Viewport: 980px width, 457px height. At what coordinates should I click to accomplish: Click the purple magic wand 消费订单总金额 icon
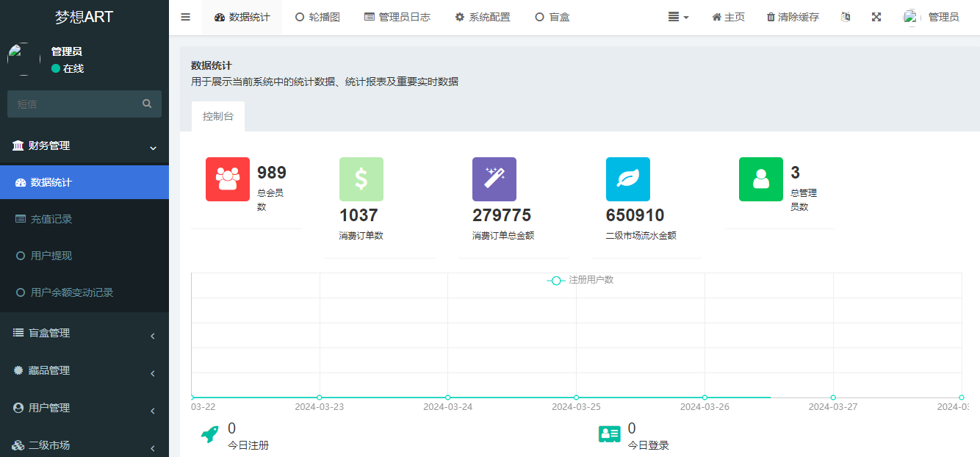(x=494, y=179)
